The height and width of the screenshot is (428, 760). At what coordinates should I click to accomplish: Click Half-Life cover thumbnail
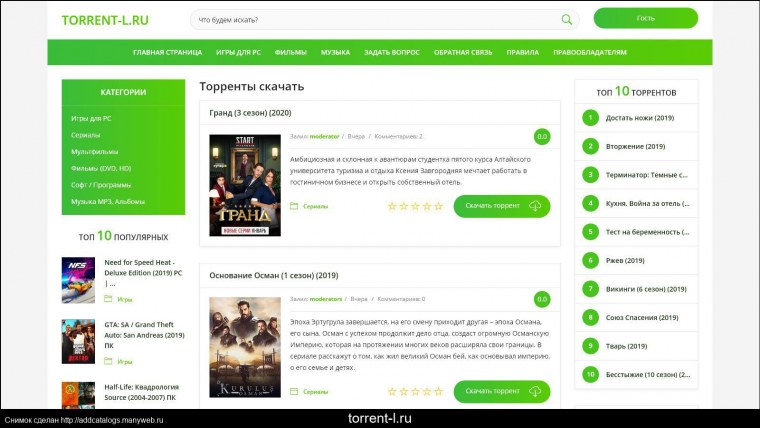78,395
